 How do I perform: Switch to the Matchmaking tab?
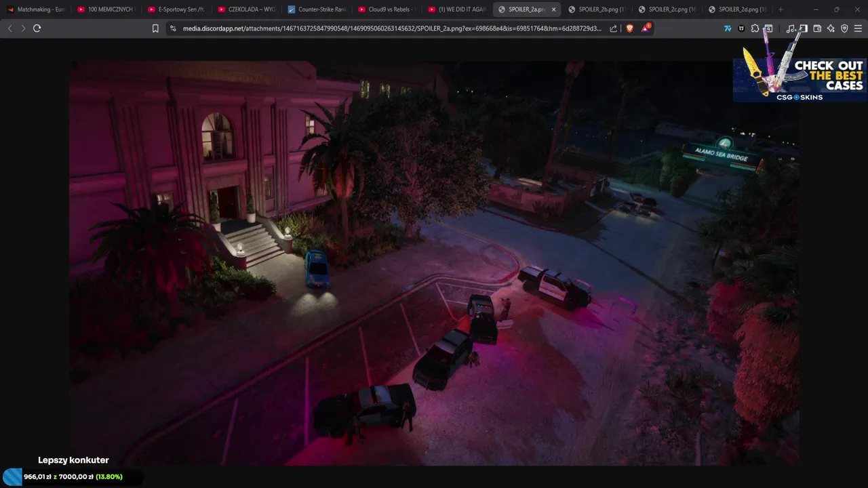tap(35, 9)
